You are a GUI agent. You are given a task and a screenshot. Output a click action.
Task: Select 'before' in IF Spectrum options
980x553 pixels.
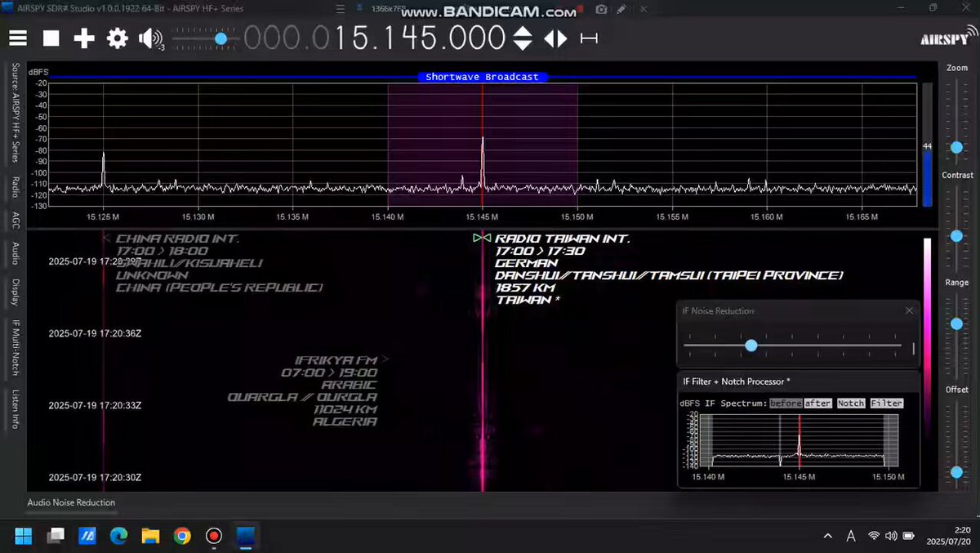point(786,404)
